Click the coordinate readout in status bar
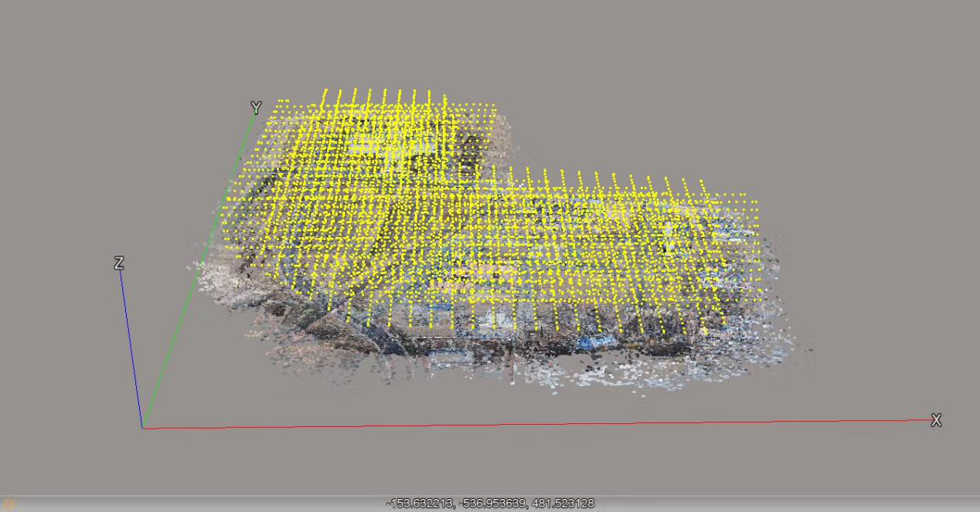The width and height of the screenshot is (980, 512). (x=490, y=504)
